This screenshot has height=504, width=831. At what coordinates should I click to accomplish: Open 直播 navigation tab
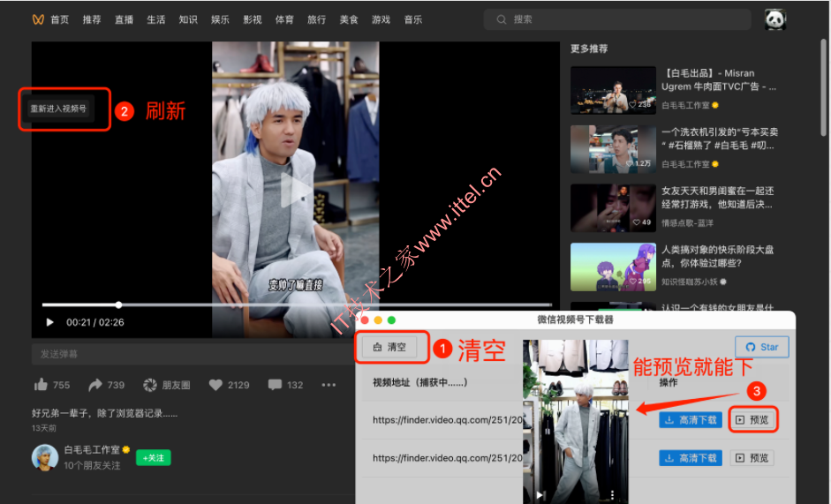coord(124,19)
